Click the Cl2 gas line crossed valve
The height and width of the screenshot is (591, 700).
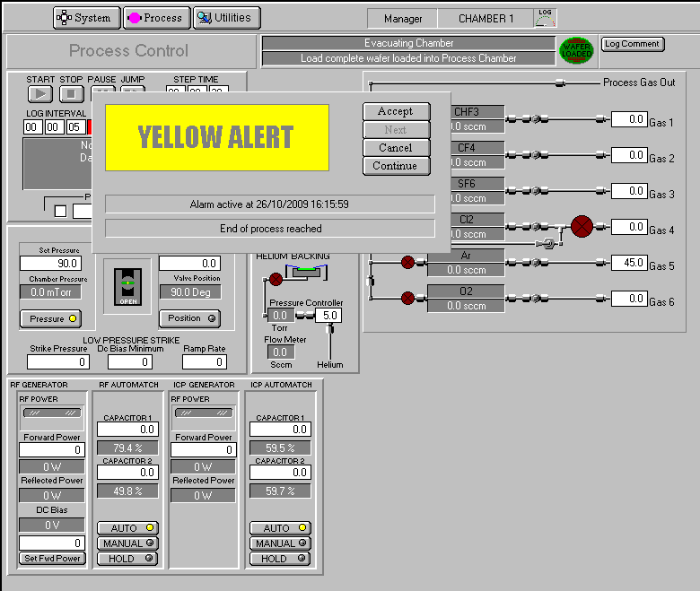click(x=582, y=227)
